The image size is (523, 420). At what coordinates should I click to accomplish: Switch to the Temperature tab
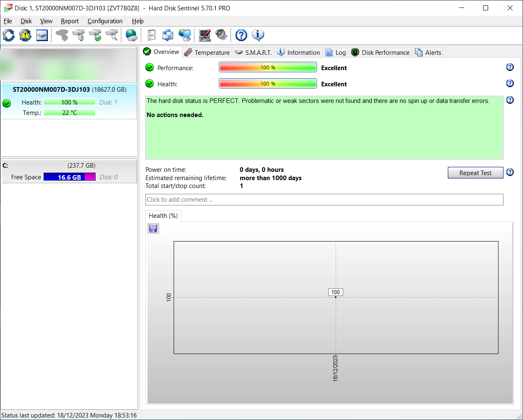(x=207, y=52)
